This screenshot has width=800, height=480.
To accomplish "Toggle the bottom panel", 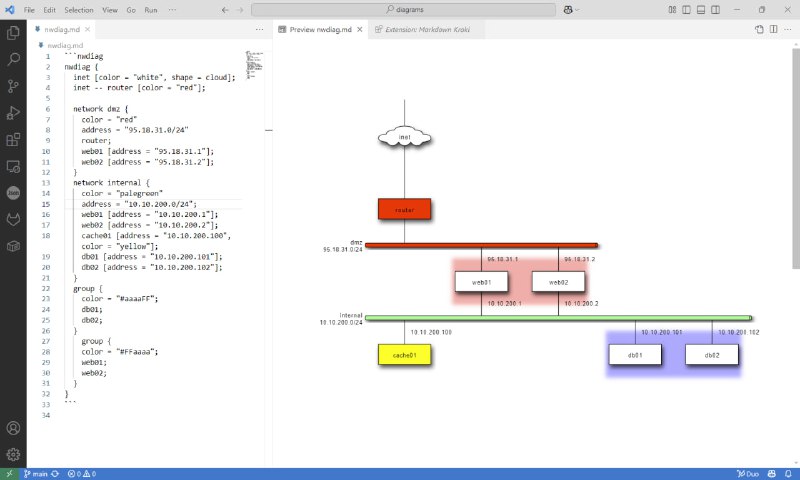I will click(x=701, y=10).
